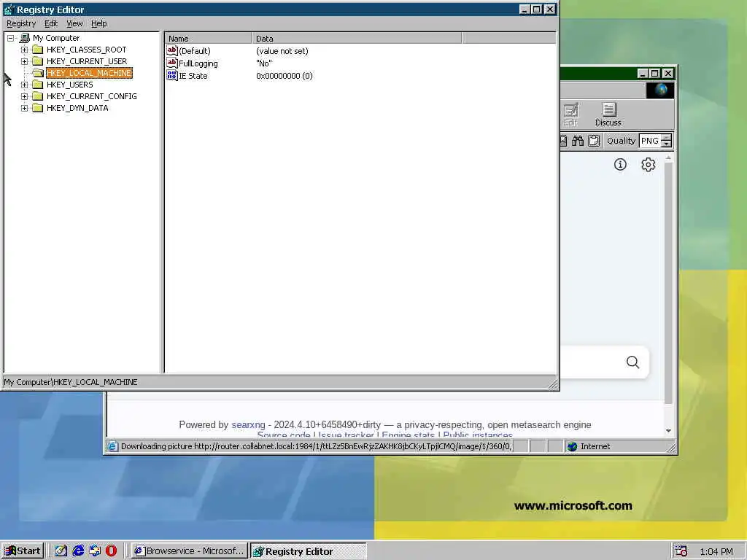The height and width of the screenshot is (560, 747).
Task: Click the HKEY_DYN_DATA folder icon
Action: pyautogui.click(x=38, y=108)
